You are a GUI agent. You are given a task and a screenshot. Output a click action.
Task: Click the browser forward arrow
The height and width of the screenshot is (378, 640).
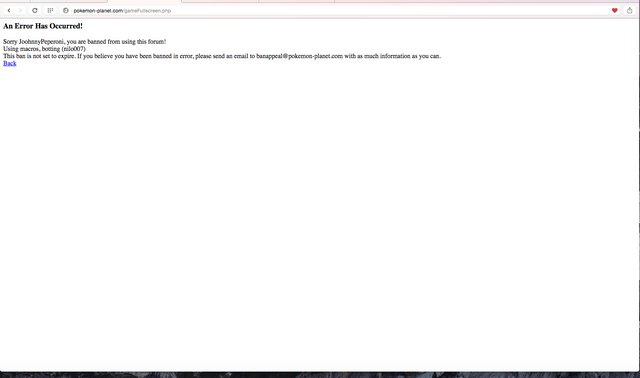click(x=20, y=11)
